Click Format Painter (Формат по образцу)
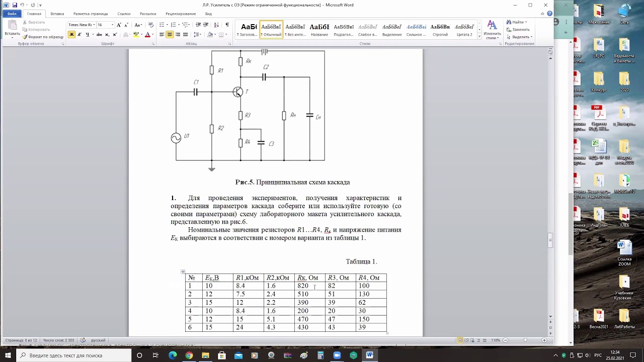 pyautogui.click(x=43, y=37)
